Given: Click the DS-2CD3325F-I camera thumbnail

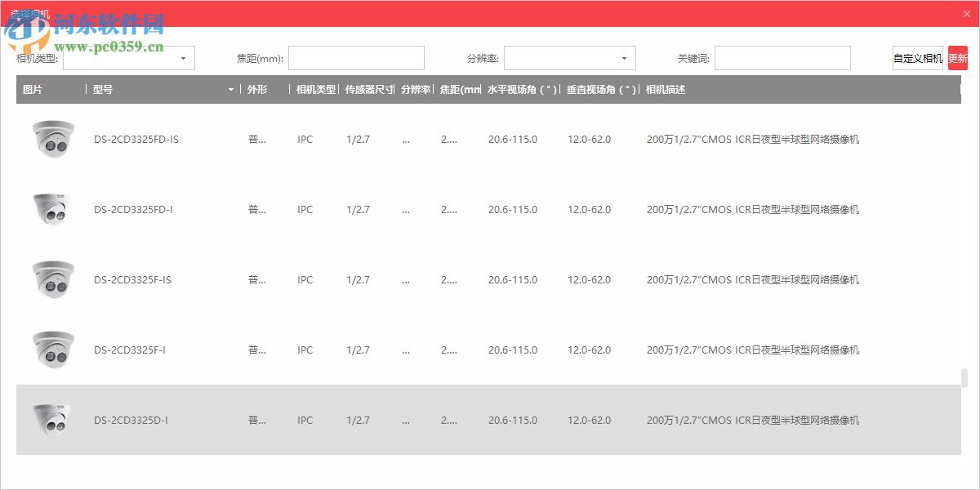Looking at the screenshot, I should 52,350.
